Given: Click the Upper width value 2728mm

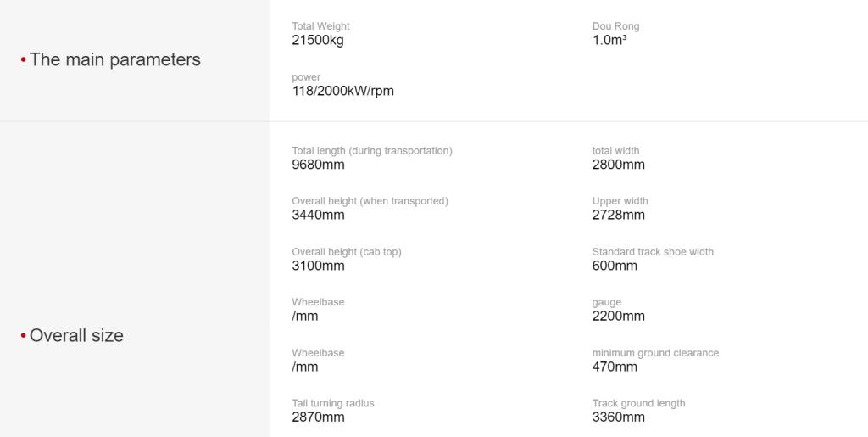Looking at the screenshot, I should 618,216.
